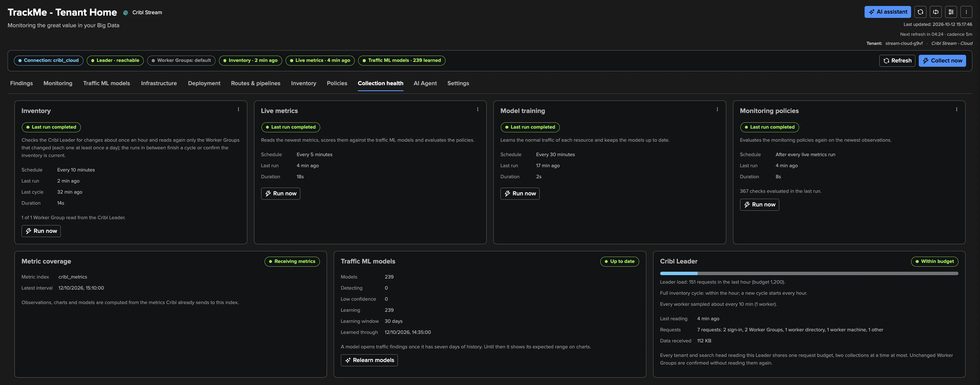Open the Policies tab
This screenshot has width=980, height=385.
(337, 83)
